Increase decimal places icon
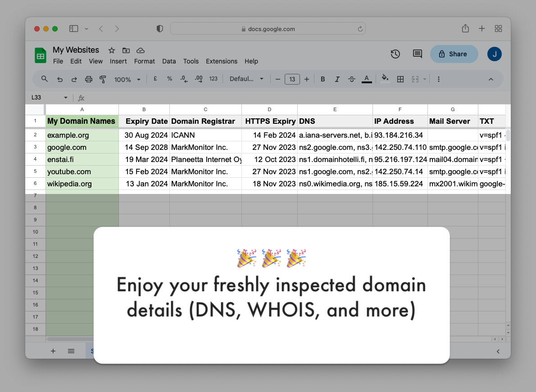The height and width of the screenshot is (392, 536). pos(199,79)
